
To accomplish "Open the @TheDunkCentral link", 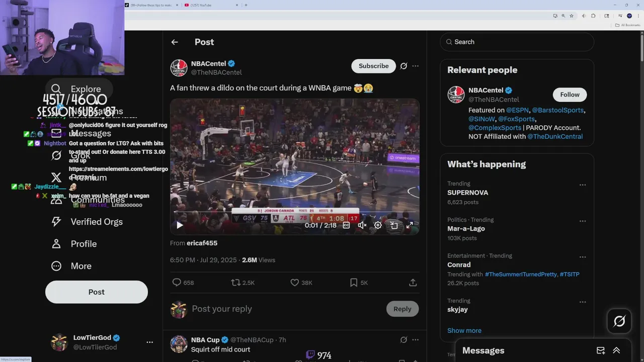I will [x=555, y=136].
